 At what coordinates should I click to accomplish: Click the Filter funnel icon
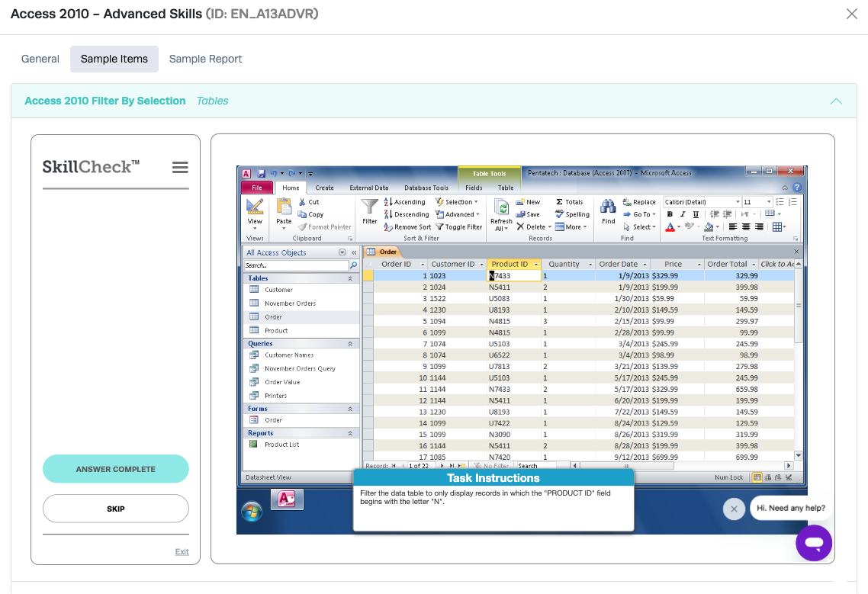(369, 207)
